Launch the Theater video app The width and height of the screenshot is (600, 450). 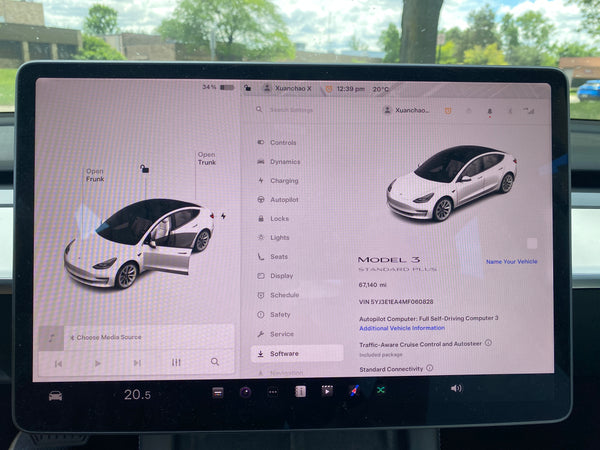coord(327,391)
